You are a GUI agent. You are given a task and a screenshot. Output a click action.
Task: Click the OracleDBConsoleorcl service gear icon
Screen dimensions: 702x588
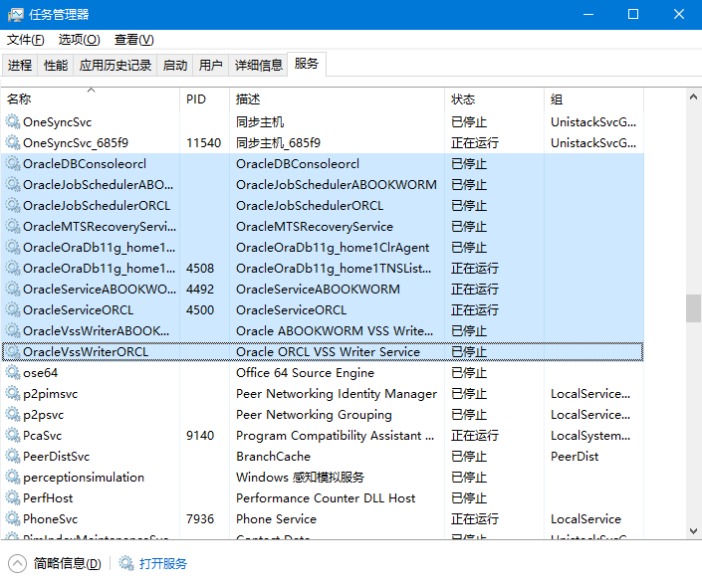click(13, 164)
